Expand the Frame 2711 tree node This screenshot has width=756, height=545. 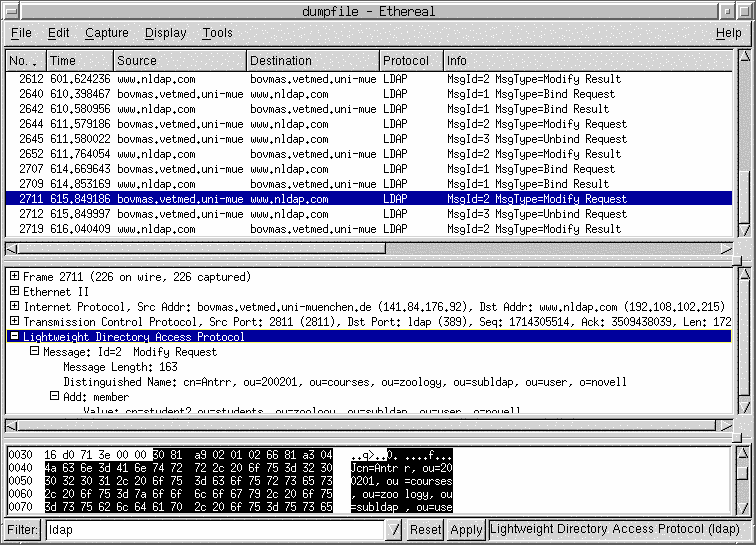point(14,277)
